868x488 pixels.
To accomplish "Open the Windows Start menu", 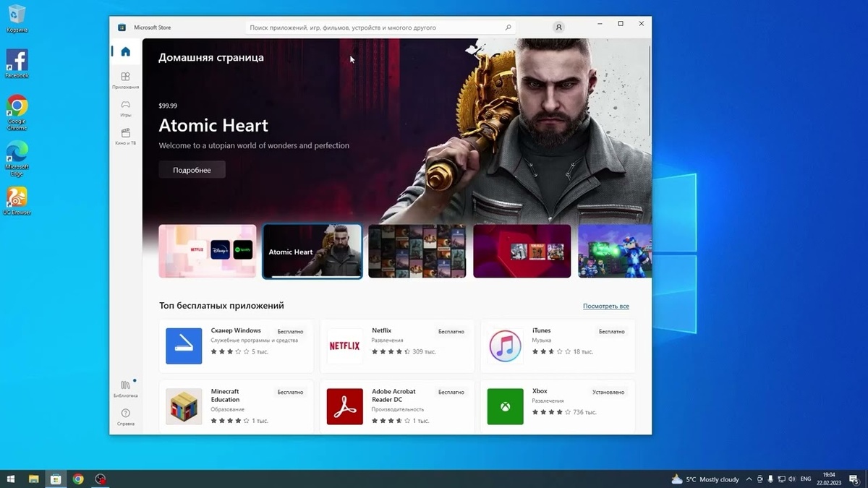I will pos(11,479).
